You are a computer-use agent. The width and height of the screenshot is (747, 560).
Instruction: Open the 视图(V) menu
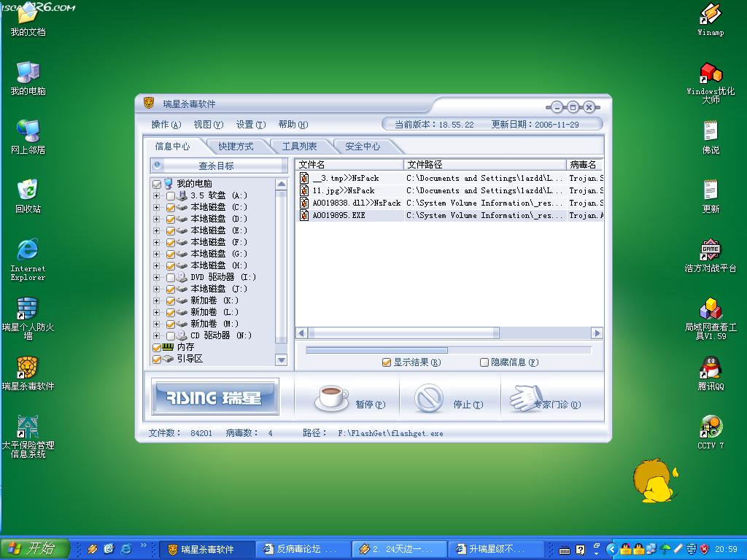point(208,124)
